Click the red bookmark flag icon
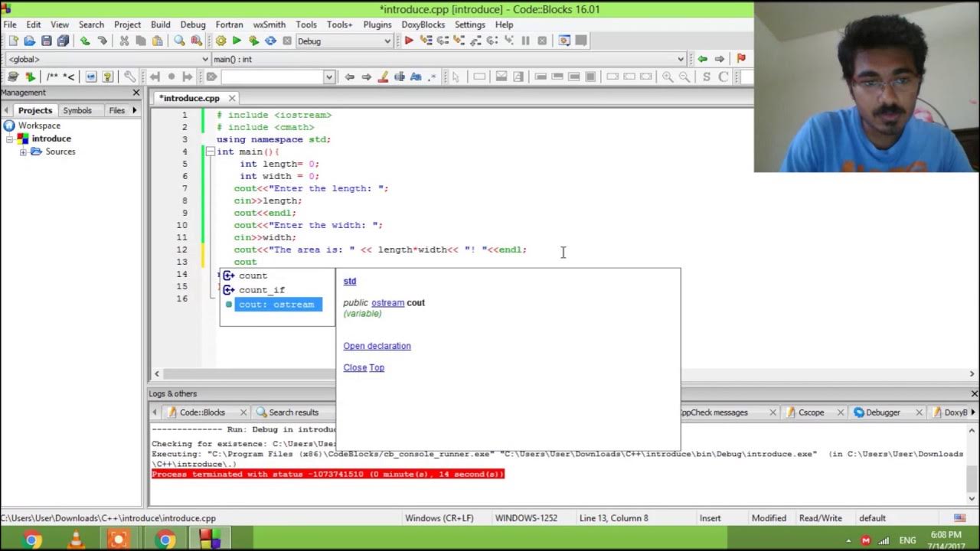This screenshot has height=551, width=980. point(741,59)
